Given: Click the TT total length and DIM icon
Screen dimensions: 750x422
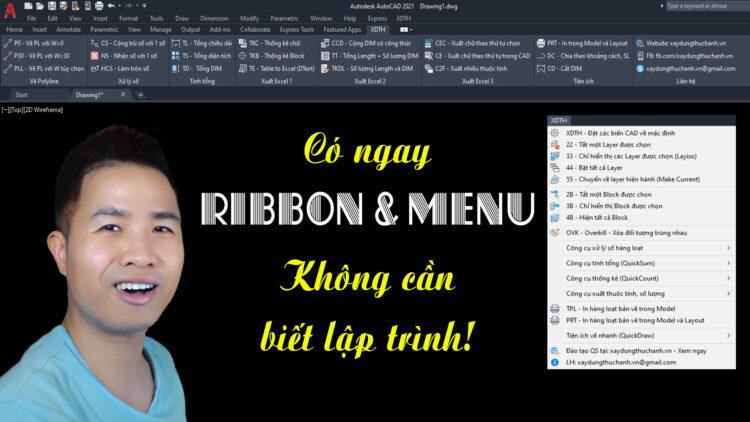Looking at the screenshot, I should click(325, 56).
